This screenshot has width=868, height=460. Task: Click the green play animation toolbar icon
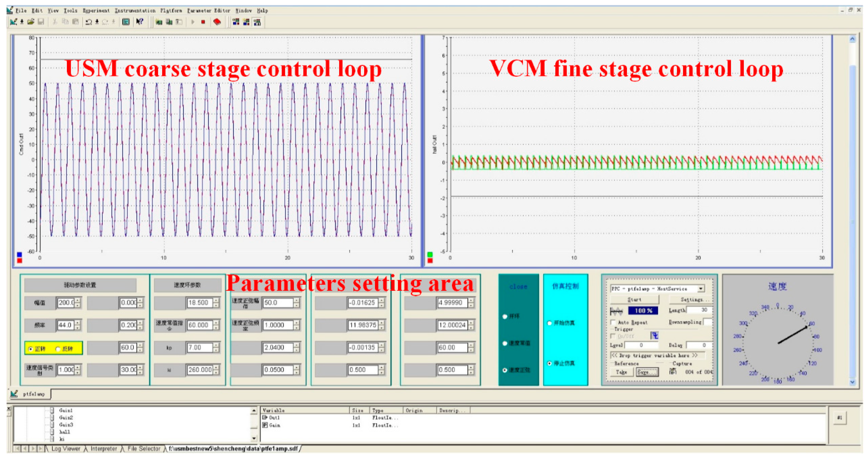(x=193, y=22)
